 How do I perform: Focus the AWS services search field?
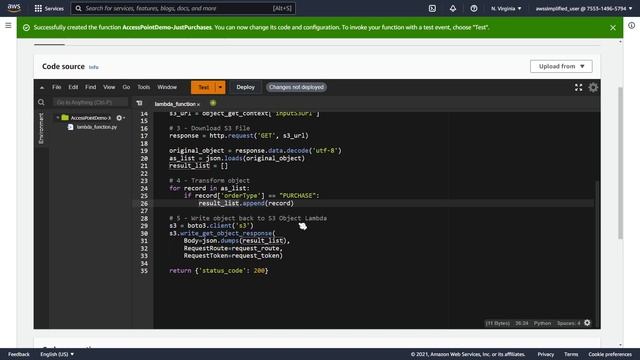tap(183, 8)
